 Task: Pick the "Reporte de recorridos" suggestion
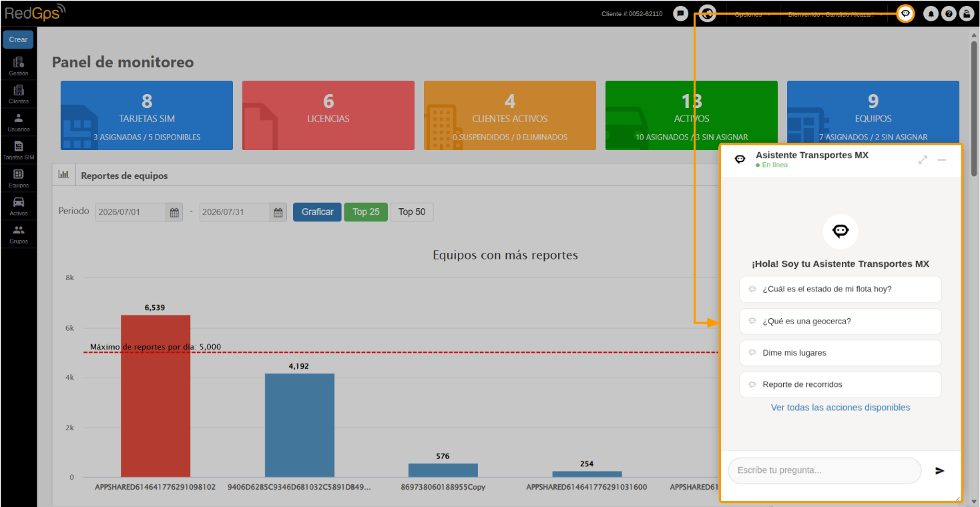(840, 385)
